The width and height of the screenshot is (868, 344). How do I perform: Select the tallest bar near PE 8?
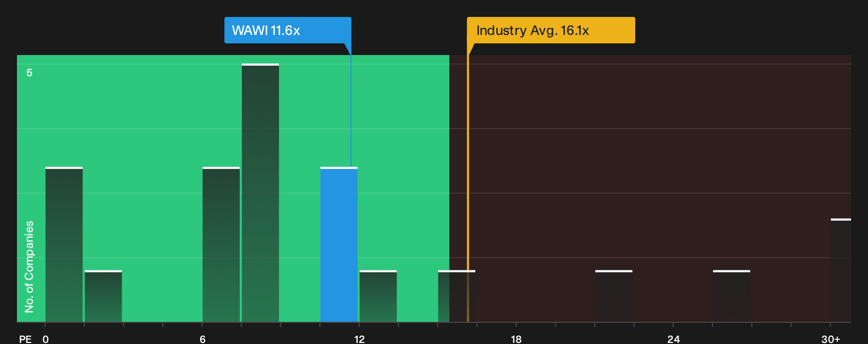tap(260, 193)
